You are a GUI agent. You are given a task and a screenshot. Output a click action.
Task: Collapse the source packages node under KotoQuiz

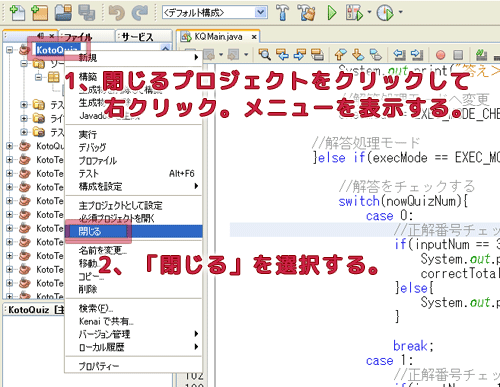point(24,63)
